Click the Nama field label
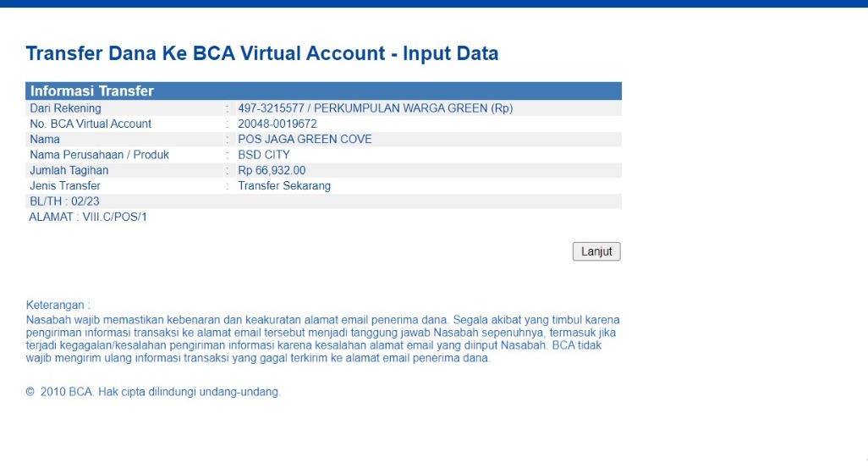The width and height of the screenshot is (868, 468). (45, 139)
